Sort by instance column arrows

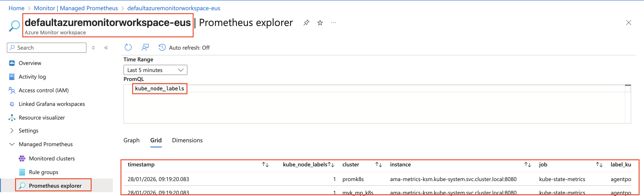(528, 164)
